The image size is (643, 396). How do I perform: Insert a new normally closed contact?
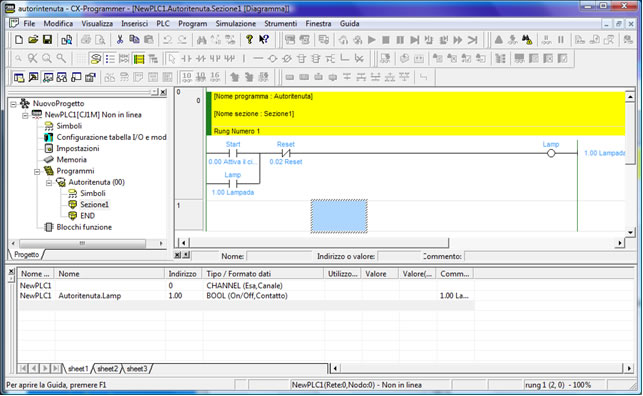[201, 59]
